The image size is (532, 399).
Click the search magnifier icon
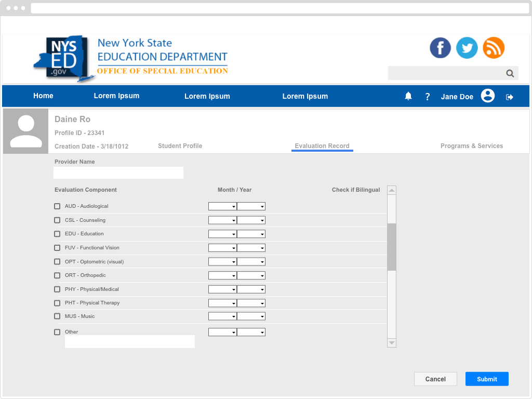pyautogui.click(x=510, y=73)
